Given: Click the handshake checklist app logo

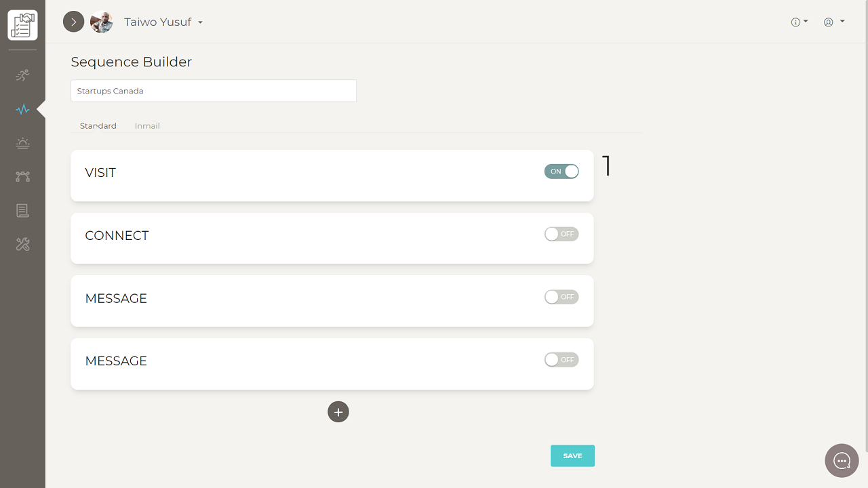Looking at the screenshot, I should [22, 26].
